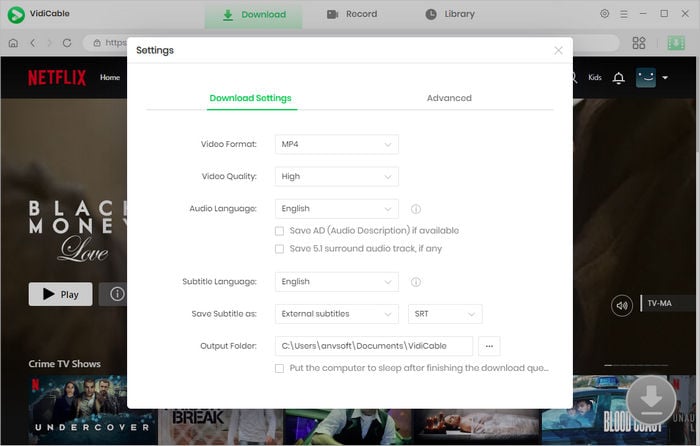Click the floating download arrow button
Screen dimensions: 700x446
point(651,400)
